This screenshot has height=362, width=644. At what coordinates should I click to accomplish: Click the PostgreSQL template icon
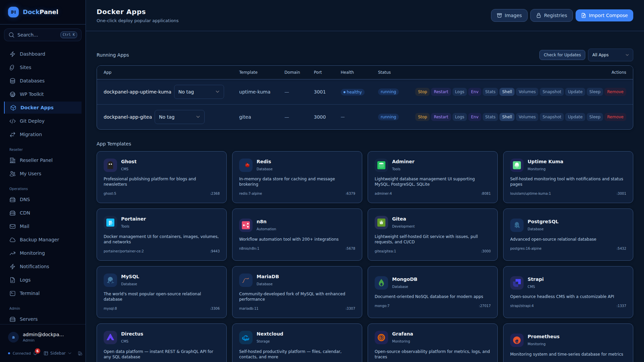[x=517, y=225]
